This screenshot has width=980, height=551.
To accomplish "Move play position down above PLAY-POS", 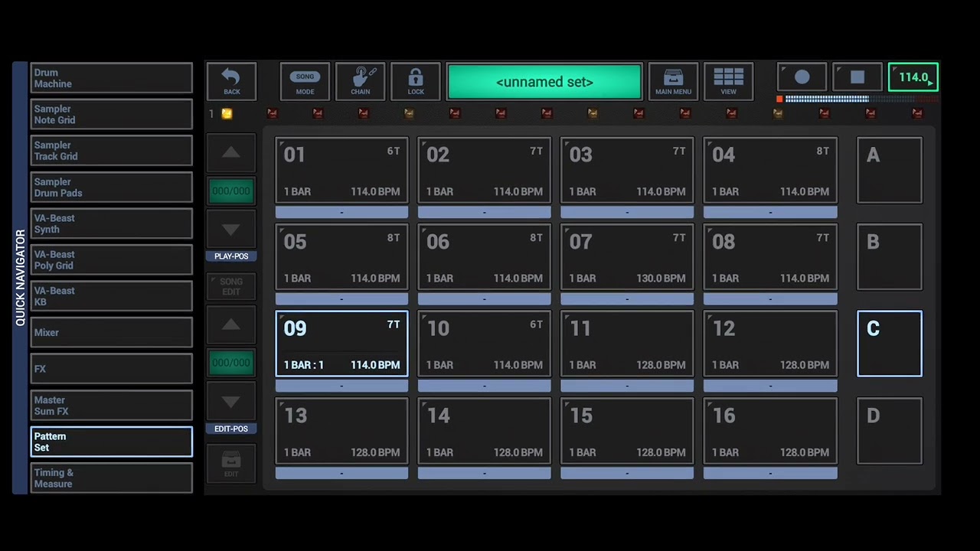I will 231,229.
